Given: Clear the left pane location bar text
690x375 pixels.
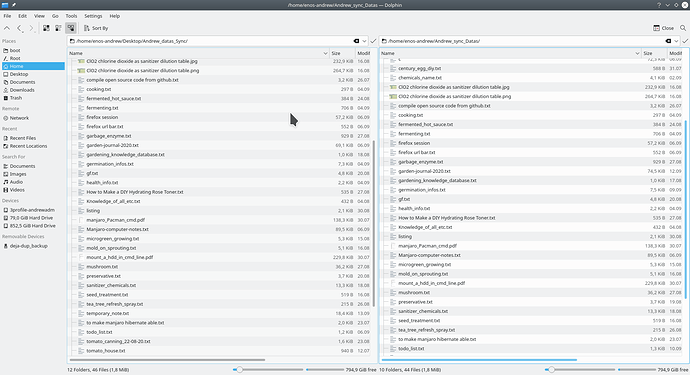Looking at the screenshot, I should (356, 41).
